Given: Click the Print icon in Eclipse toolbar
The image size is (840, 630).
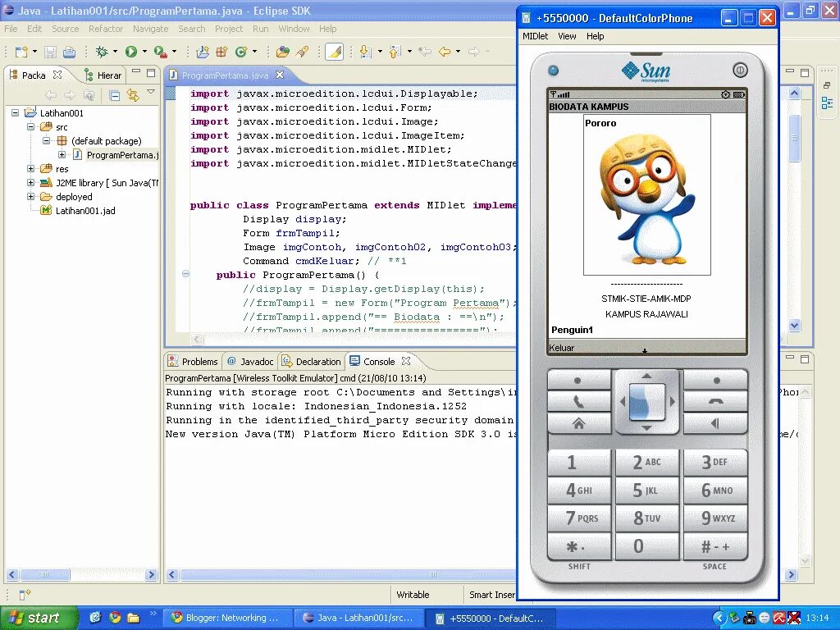Looking at the screenshot, I should [69, 52].
